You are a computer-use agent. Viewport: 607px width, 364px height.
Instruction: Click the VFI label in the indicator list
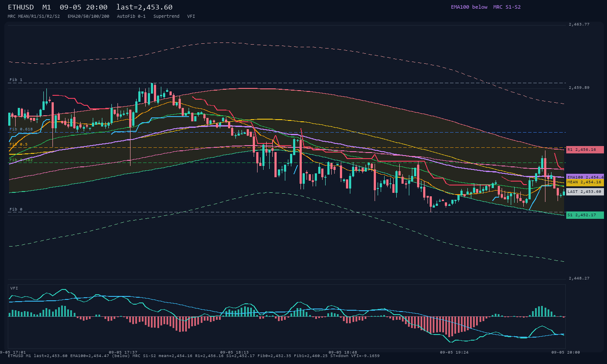point(191,16)
